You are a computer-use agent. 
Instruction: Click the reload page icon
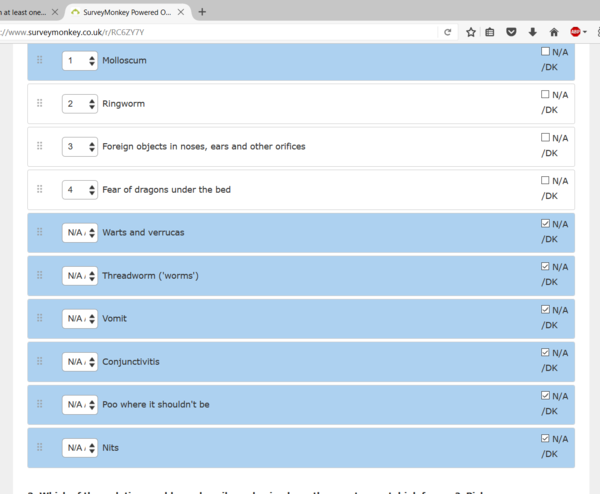pos(448,32)
